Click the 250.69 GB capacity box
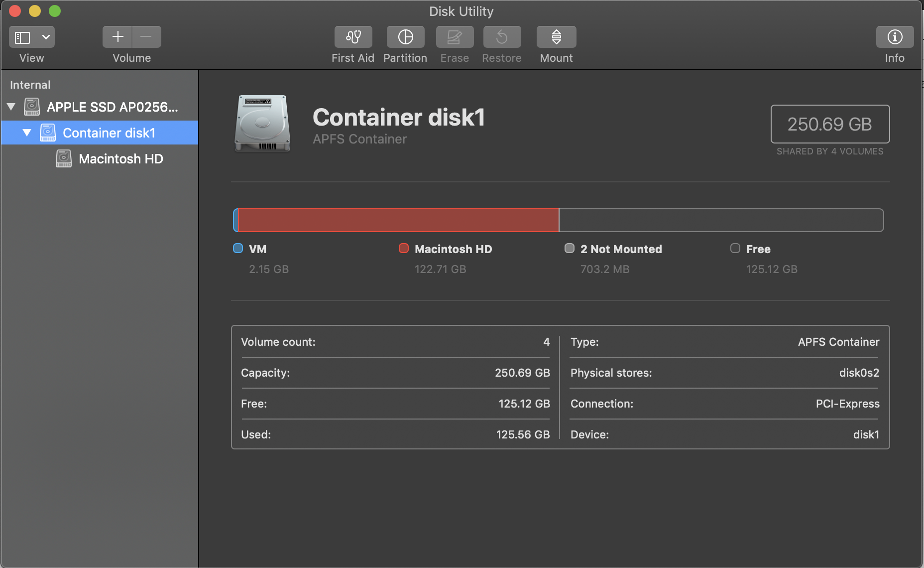The image size is (924, 568). tap(830, 124)
